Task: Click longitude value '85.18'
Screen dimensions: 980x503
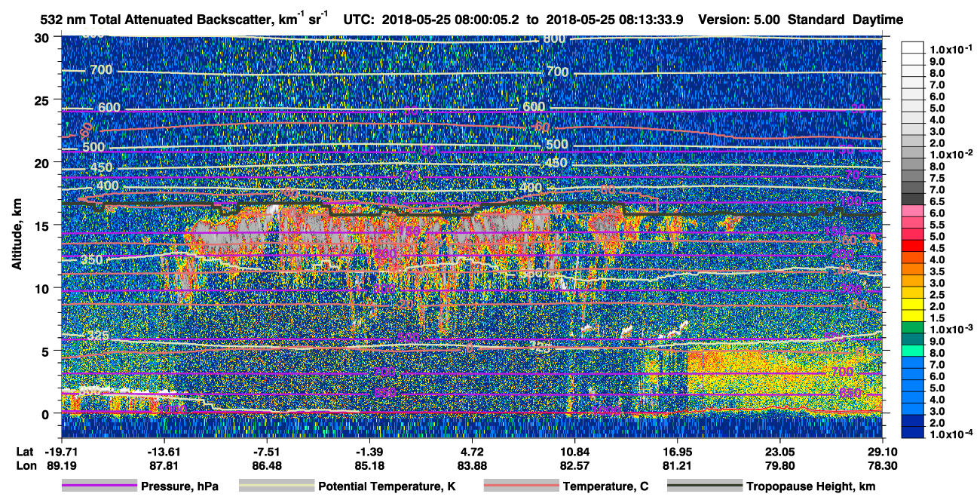Action: (369, 466)
